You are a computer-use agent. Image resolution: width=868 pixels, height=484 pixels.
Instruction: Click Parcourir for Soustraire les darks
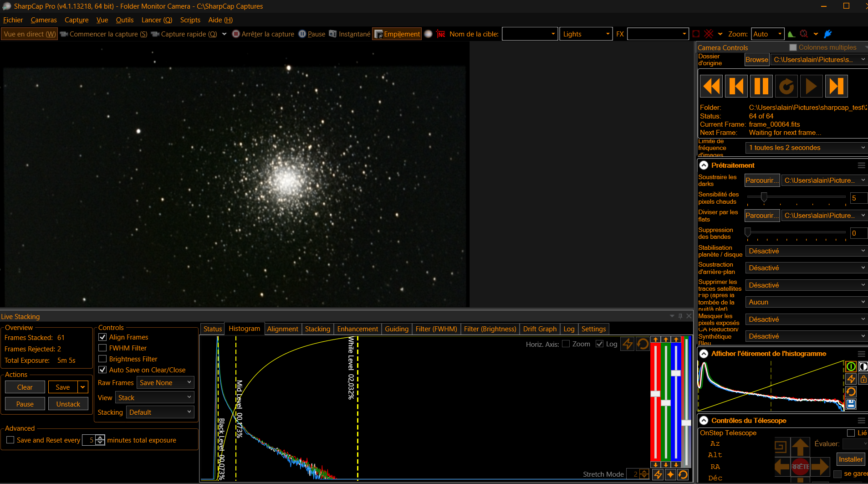pyautogui.click(x=762, y=180)
